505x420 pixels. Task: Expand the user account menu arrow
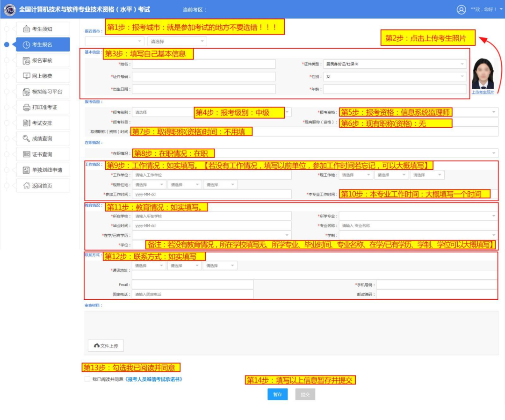click(x=501, y=9)
